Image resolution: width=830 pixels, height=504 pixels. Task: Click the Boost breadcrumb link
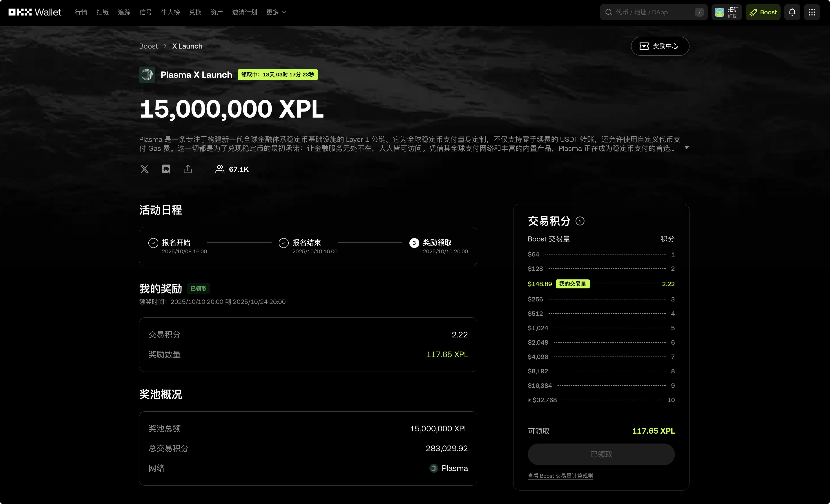pyautogui.click(x=148, y=46)
